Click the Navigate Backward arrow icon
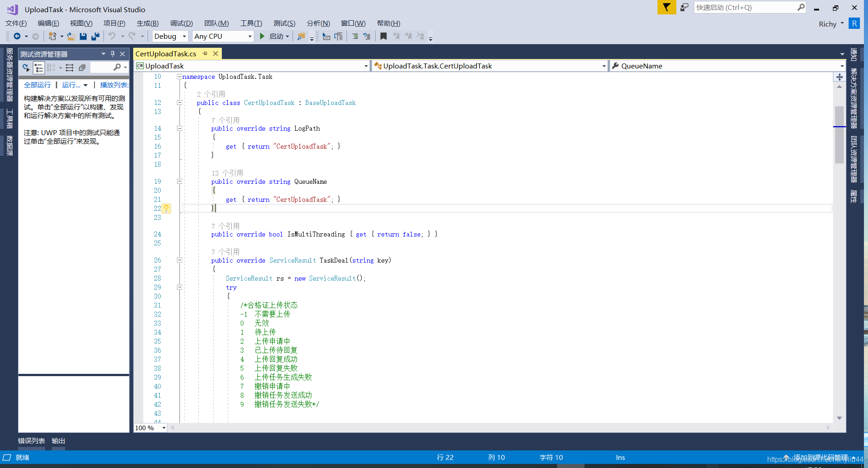The image size is (868, 468). coord(17,36)
